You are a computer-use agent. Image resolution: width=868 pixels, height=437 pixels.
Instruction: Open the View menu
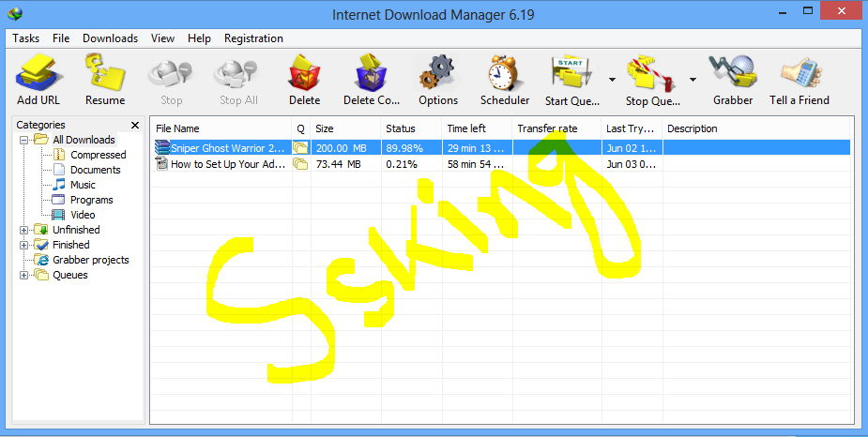tap(162, 38)
